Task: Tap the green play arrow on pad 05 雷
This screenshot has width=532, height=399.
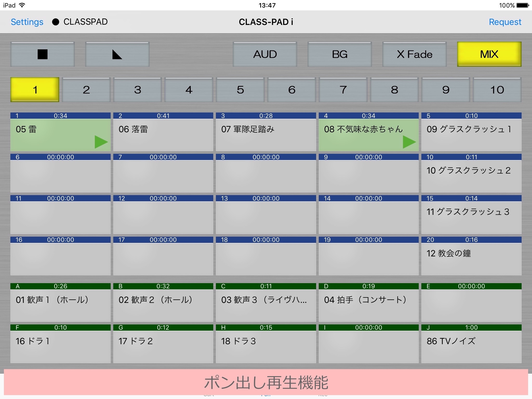Action: pyautogui.click(x=101, y=142)
